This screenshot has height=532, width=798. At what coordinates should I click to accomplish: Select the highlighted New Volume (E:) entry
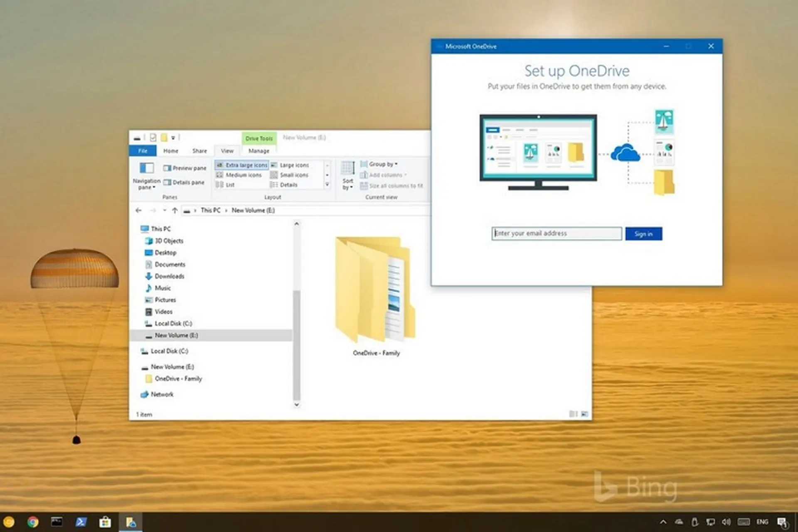tap(211, 335)
